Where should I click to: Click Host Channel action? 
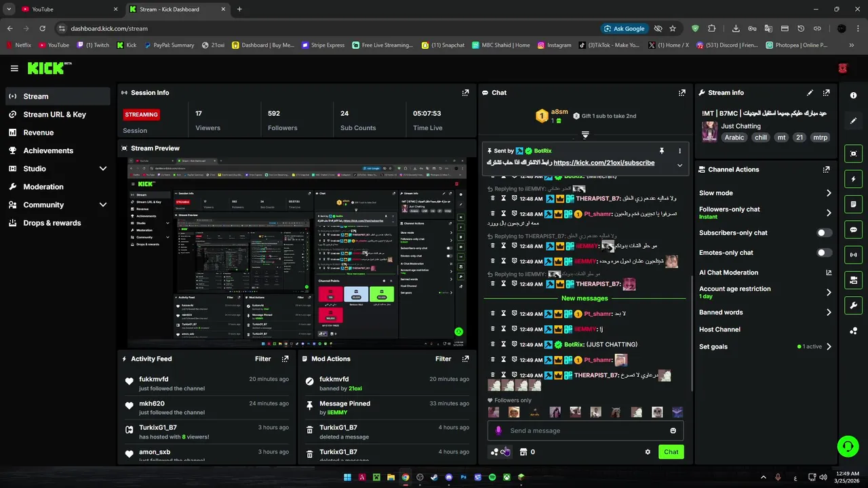(x=719, y=329)
